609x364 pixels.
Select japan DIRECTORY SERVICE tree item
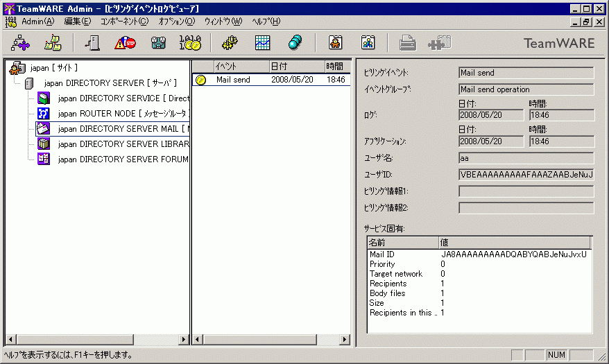click(123, 98)
